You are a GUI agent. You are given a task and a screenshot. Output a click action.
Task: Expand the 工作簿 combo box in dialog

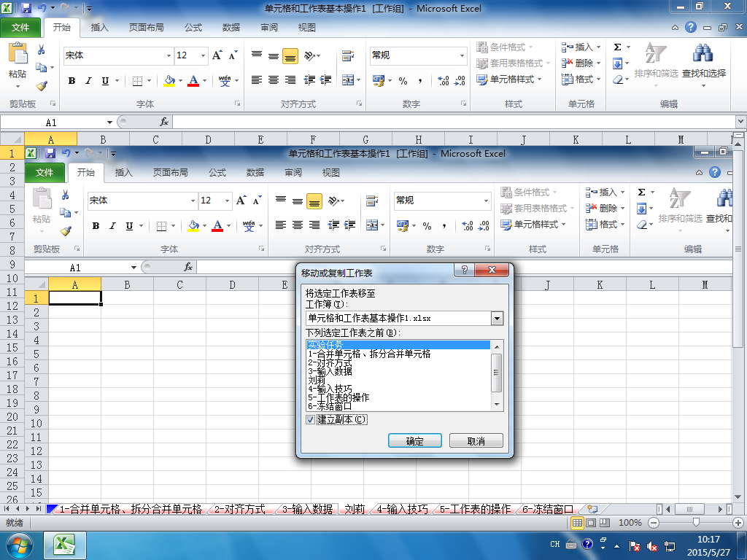click(497, 318)
